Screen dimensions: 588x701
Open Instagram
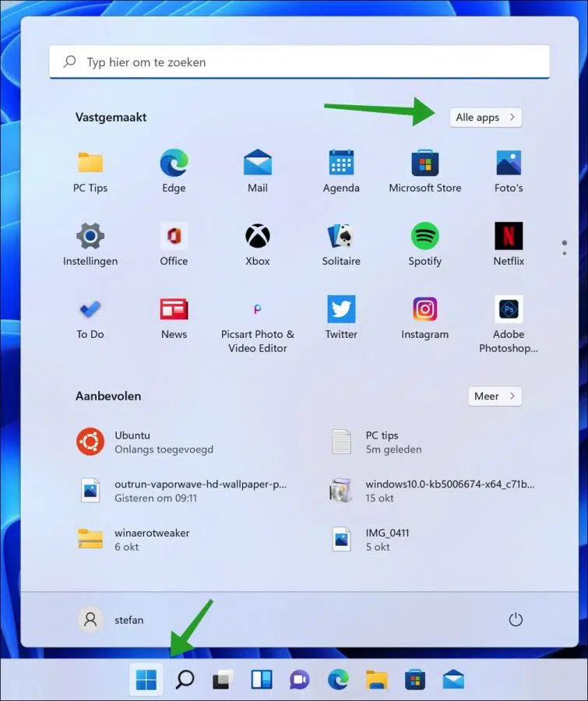tap(424, 318)
